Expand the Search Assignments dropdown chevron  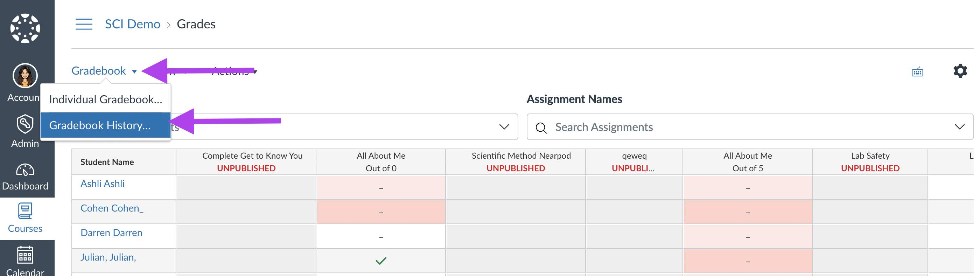(x=959, y=127)
